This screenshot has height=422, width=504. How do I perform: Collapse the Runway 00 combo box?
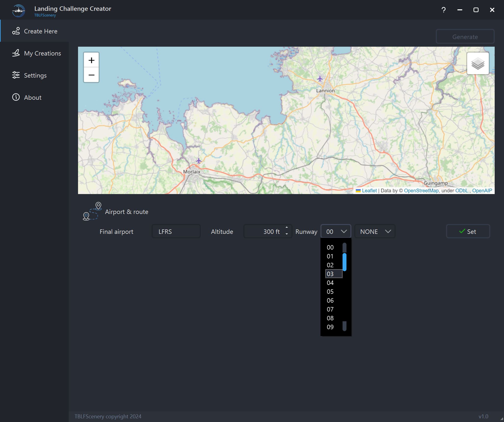coord(336,231)
